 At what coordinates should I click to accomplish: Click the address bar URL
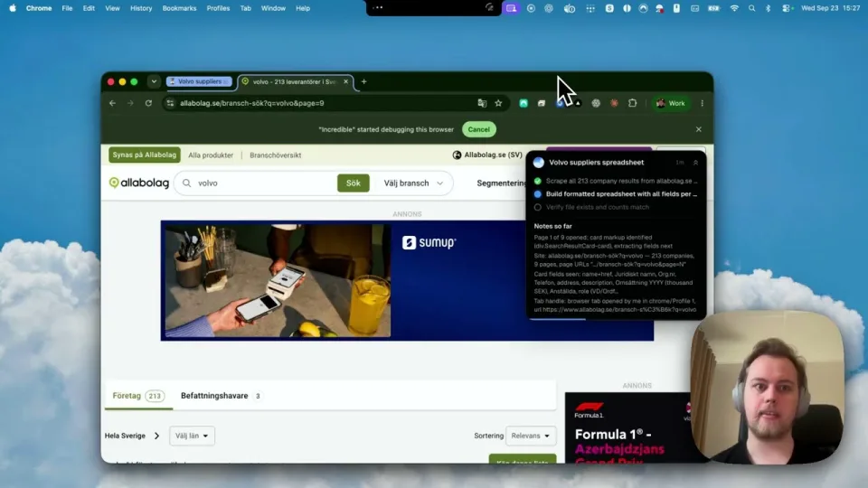point(252,103)
